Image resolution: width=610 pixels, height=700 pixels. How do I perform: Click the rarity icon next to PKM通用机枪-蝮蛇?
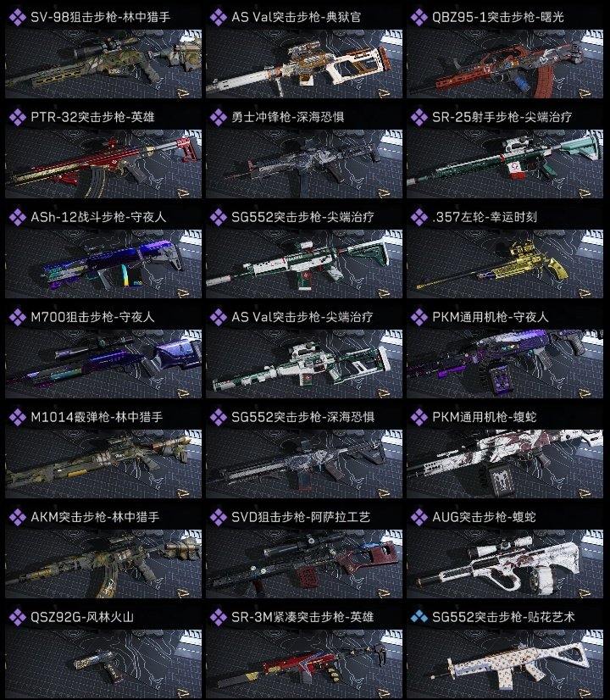[419, 418]
